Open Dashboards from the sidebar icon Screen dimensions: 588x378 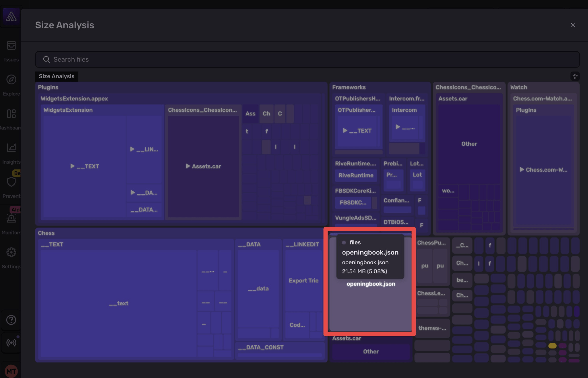[x=11, y=114]
